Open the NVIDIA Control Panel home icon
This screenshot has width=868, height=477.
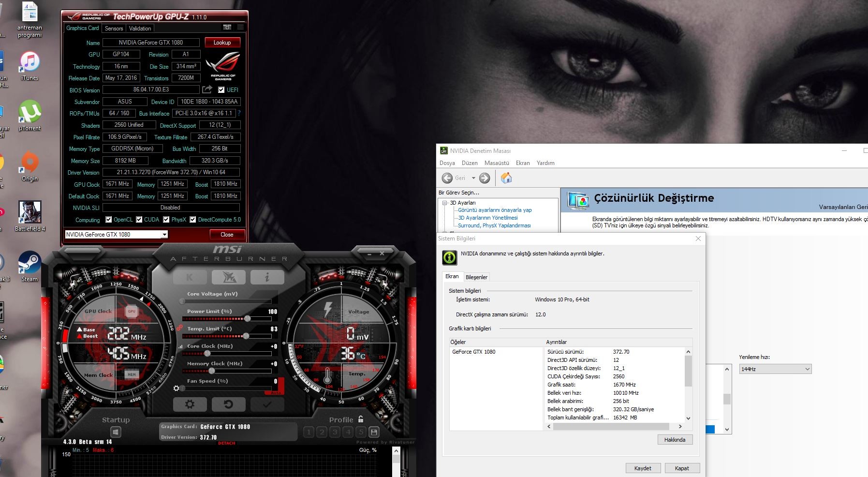coord(506,178)
